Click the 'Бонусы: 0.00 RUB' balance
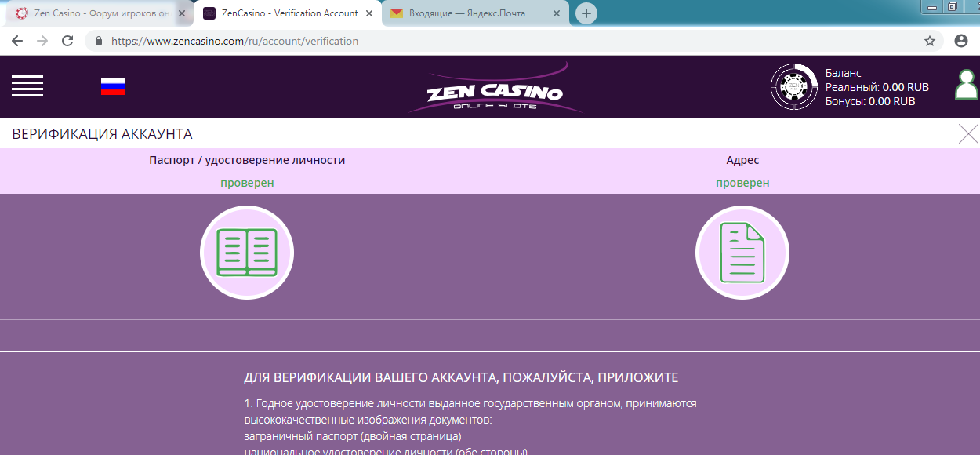Image resolution: width=980 pixels, height=455 pixels. 870,101
